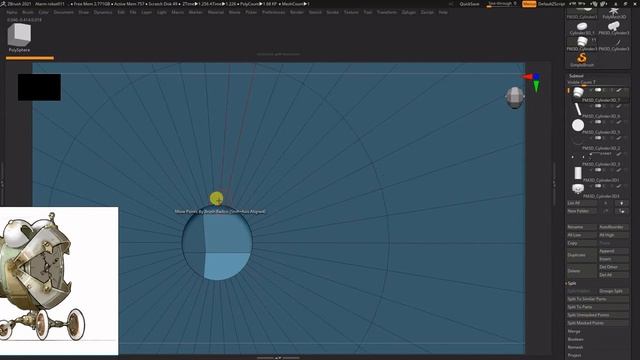This screenshot has width=640, height=360.
Task: Select the PM3D_Cylinder3D1 white cylinder subtool thumbnail
Action: [578, 173]
